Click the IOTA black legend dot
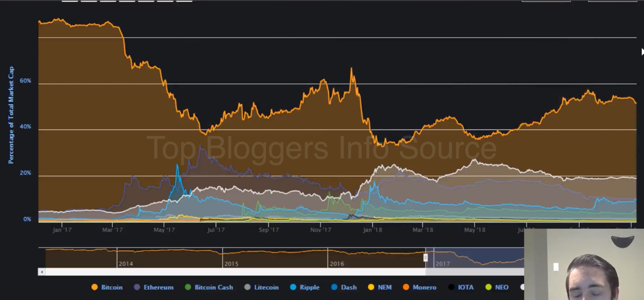 tap(451, 287)
